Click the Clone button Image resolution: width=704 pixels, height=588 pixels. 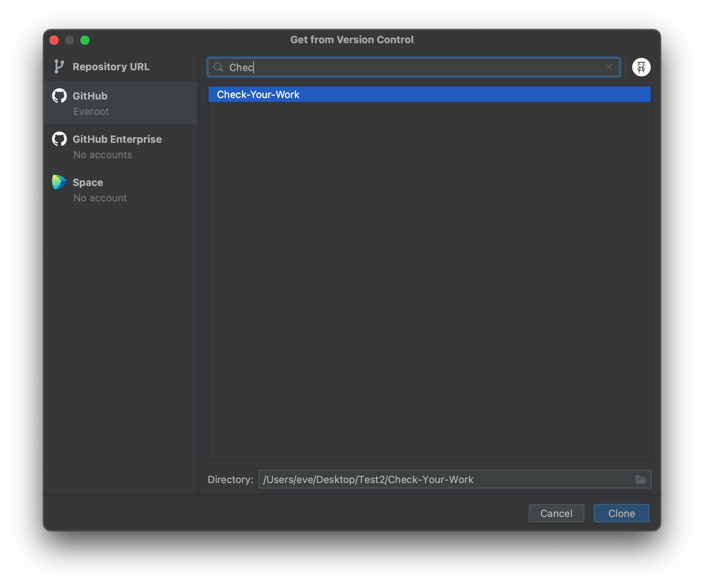click(621, 513)
